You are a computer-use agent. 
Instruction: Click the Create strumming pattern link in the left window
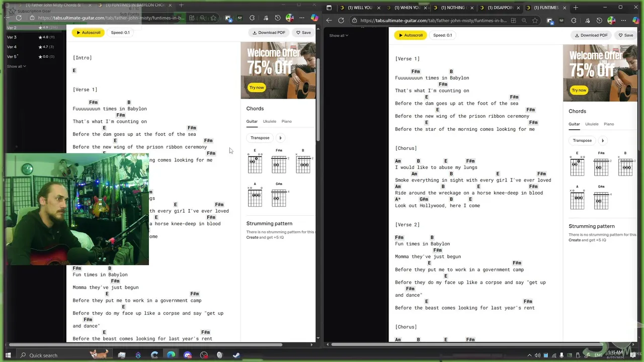tap(252, 237)
